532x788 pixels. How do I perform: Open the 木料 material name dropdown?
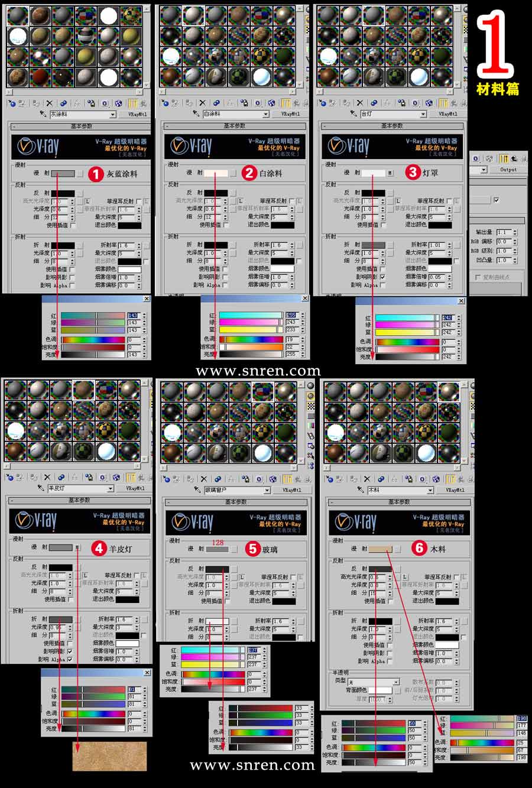pos(430,490)
